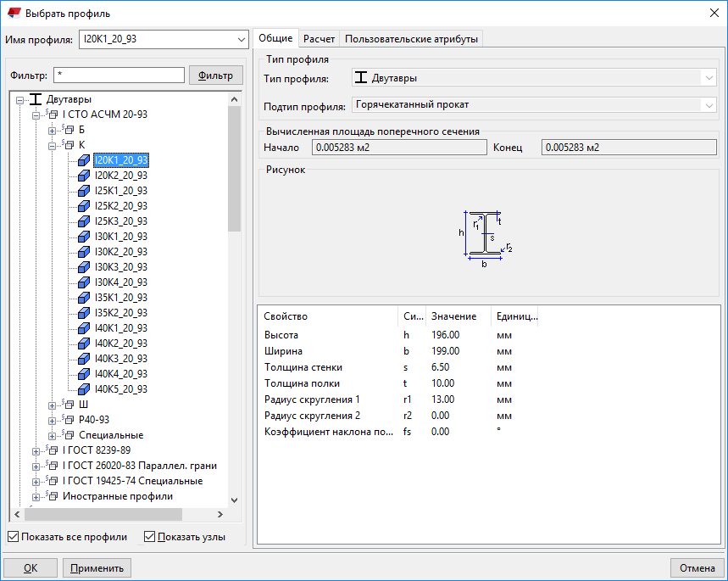
Task: Open the Пользовательские атрибуты tab
Action: click(412, 38)
